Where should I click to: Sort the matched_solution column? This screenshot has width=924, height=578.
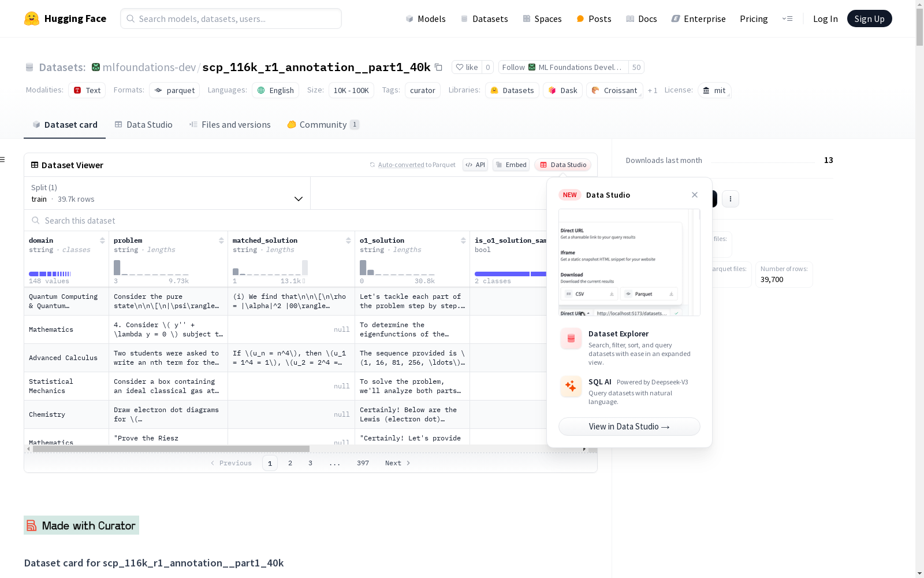[x=348, y=240]
